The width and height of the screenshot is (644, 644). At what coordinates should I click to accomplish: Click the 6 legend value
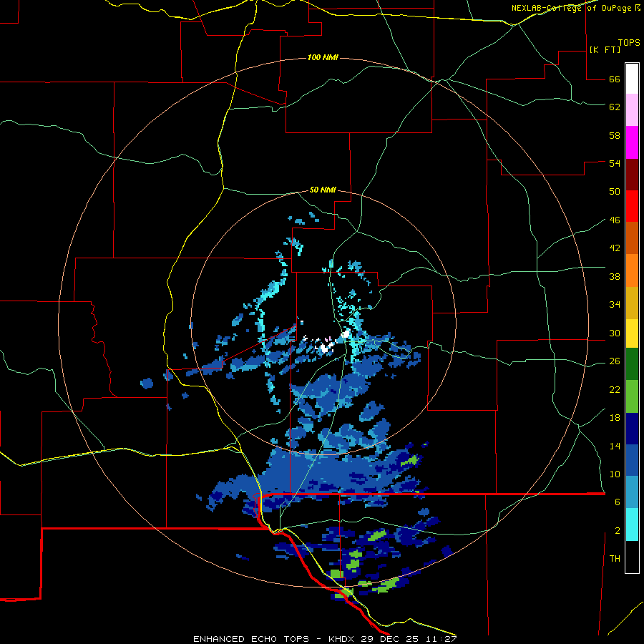coord(618,502)
